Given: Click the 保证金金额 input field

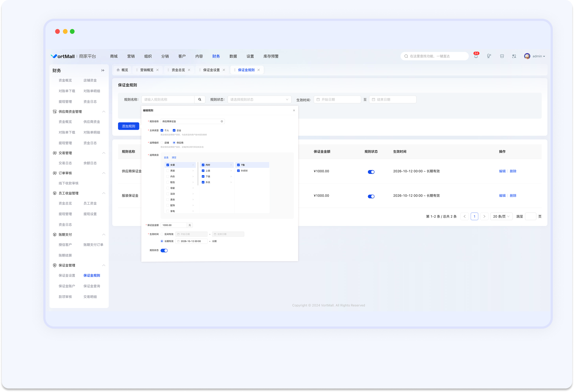Looking at the screenshot, I should click(x=174, y=225).
